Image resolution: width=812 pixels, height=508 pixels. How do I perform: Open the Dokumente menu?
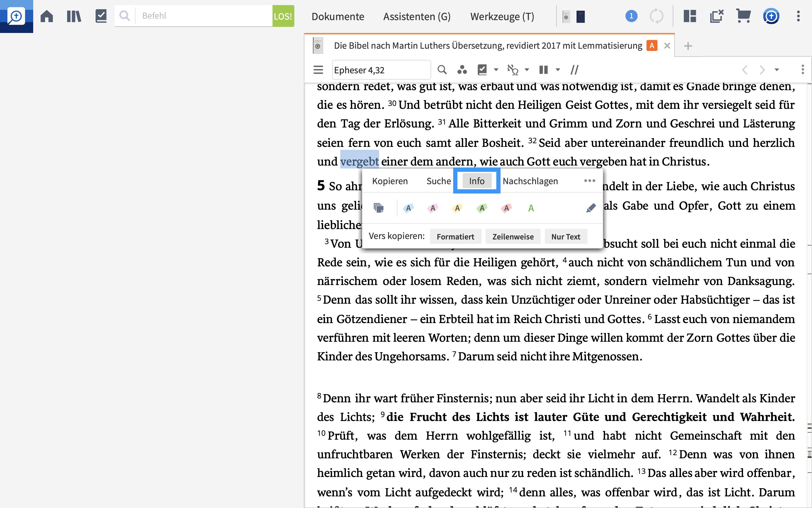click(x=337, y=16)
